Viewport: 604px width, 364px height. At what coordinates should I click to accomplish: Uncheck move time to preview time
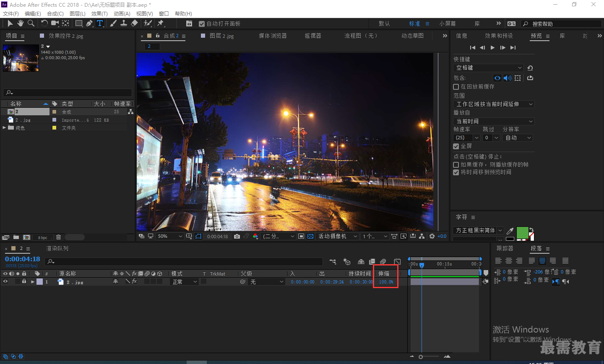pyautogui.click(x=456, y=172)
